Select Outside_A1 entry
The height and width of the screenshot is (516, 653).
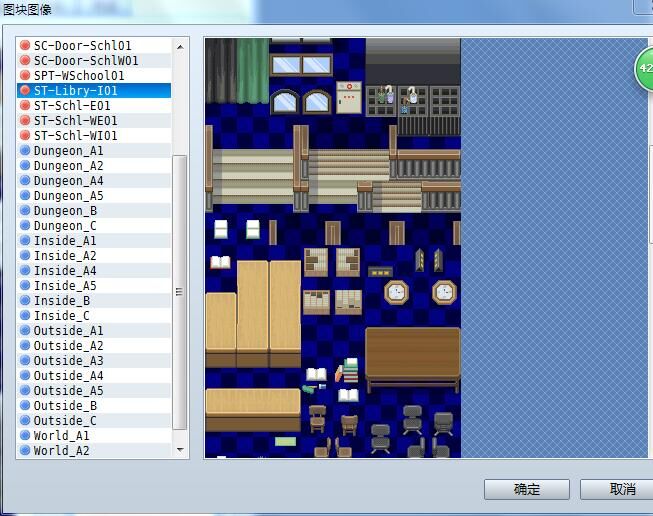click(x=94, y=330)
